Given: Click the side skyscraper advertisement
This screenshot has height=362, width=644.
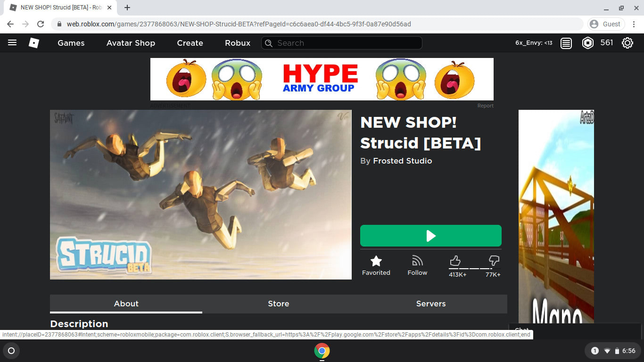Looking at the screenshot, I should (556, 217).
